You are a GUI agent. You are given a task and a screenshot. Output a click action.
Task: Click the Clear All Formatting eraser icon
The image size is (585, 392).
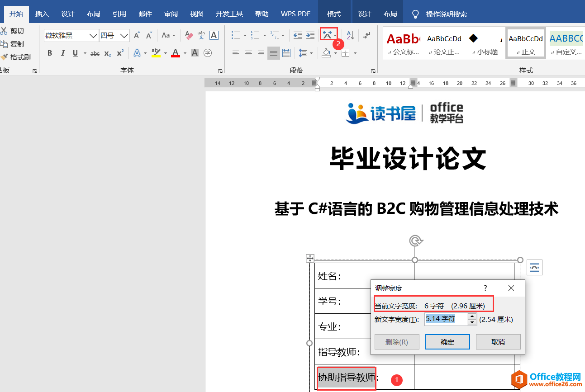click(189, 35)
